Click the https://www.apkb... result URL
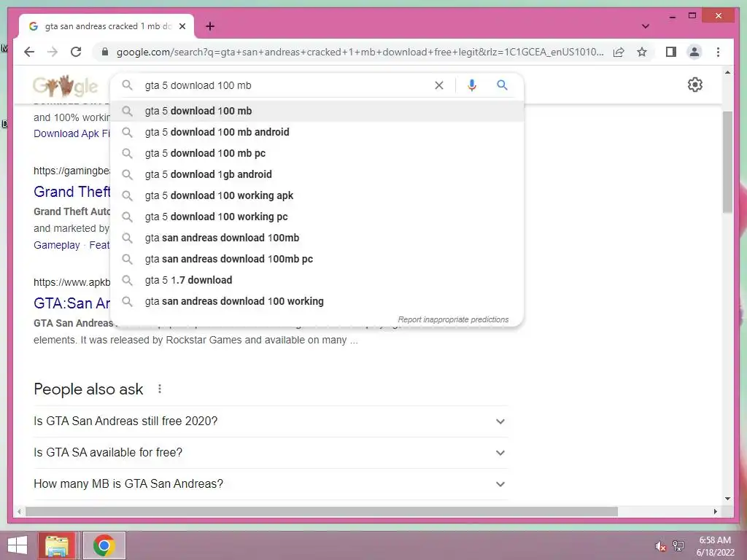Screen dimensions: 747x560 (x=71, y=282)
